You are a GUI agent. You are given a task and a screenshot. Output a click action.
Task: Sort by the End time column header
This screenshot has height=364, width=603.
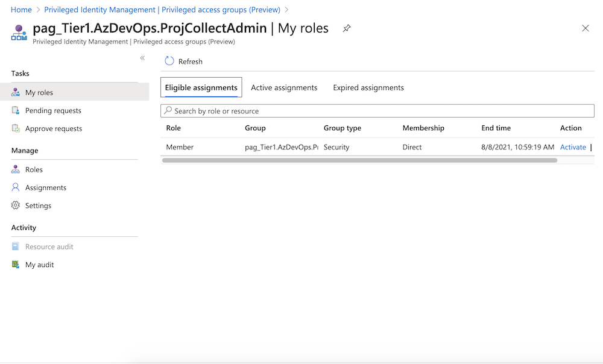click(x=496, y=128)
